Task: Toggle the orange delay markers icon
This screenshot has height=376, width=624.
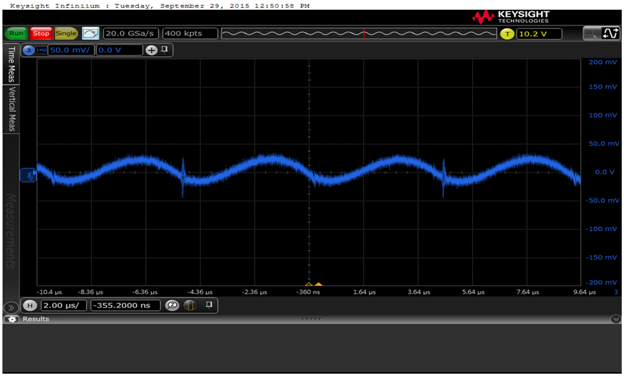Action: tap(190, 306)
